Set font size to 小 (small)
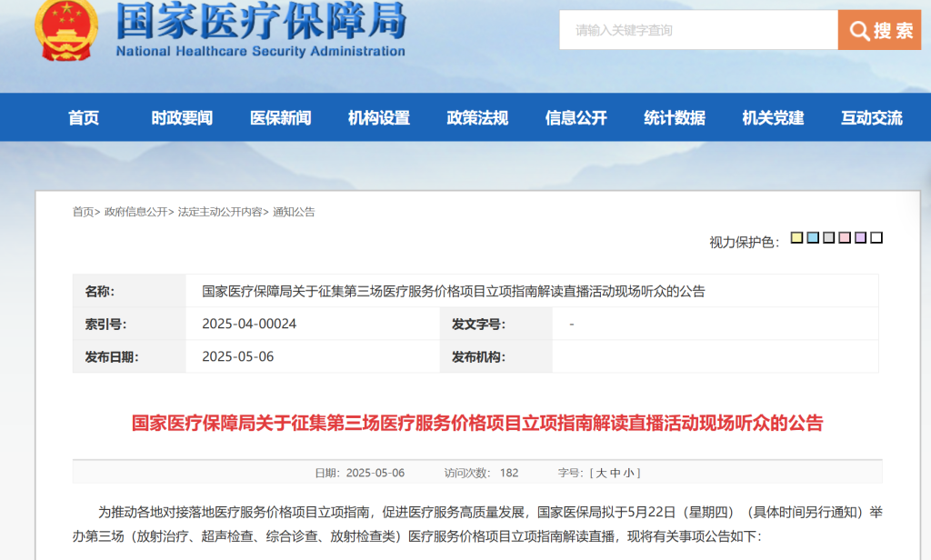 tap(629, 474)
